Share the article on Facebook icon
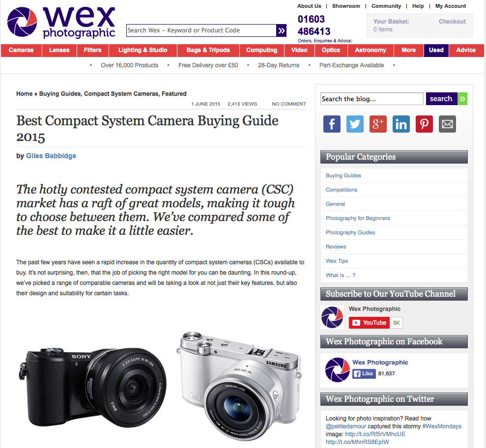This screenshot has width=486, height=448. tap(332, 124)
